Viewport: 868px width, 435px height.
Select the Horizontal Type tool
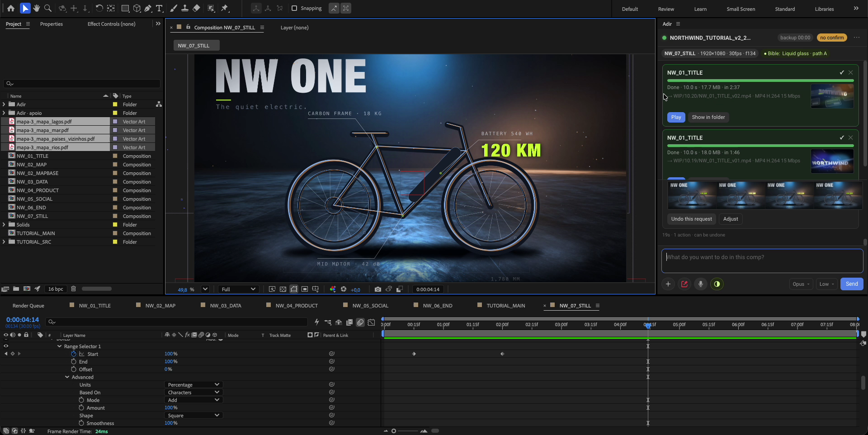click(160, 8)
